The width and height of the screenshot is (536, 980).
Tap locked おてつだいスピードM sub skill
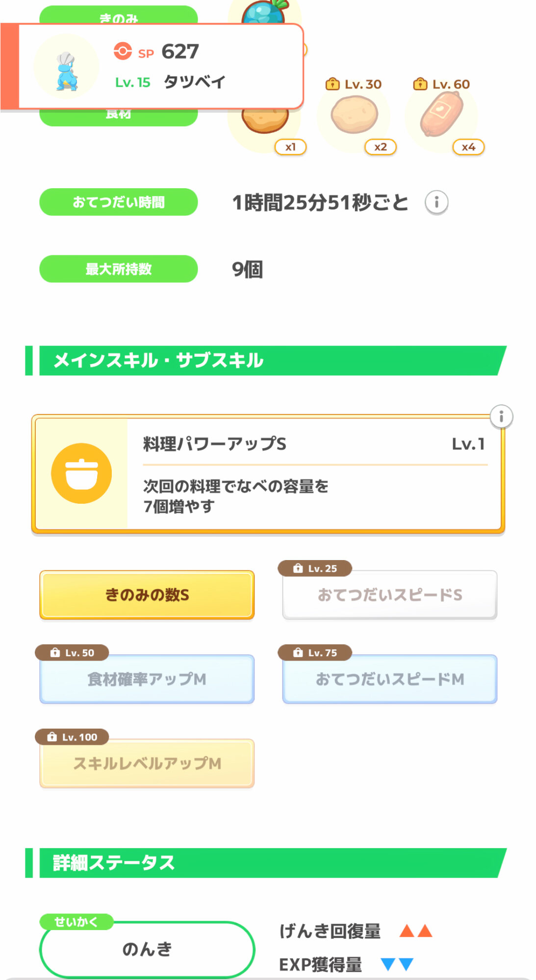390,679
